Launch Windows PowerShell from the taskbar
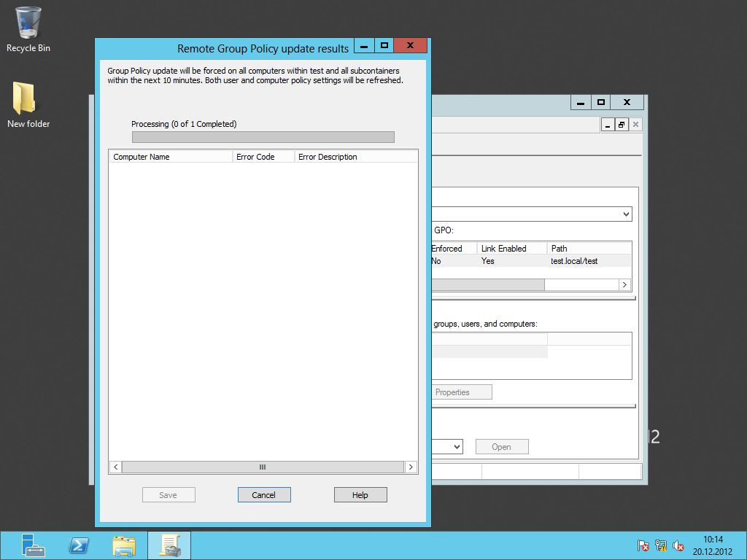The image size is (747, 560). coord(79,545)
